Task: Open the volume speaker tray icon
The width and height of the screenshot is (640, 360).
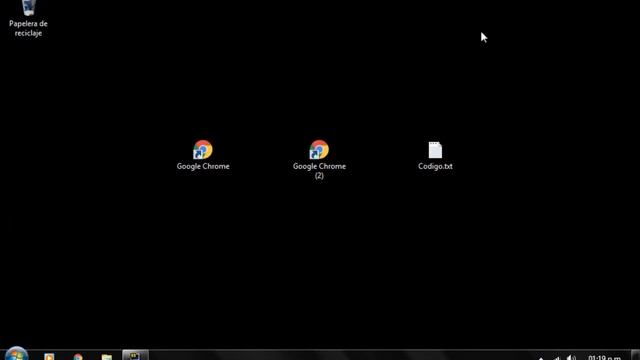Action: (x=571, y=358)
